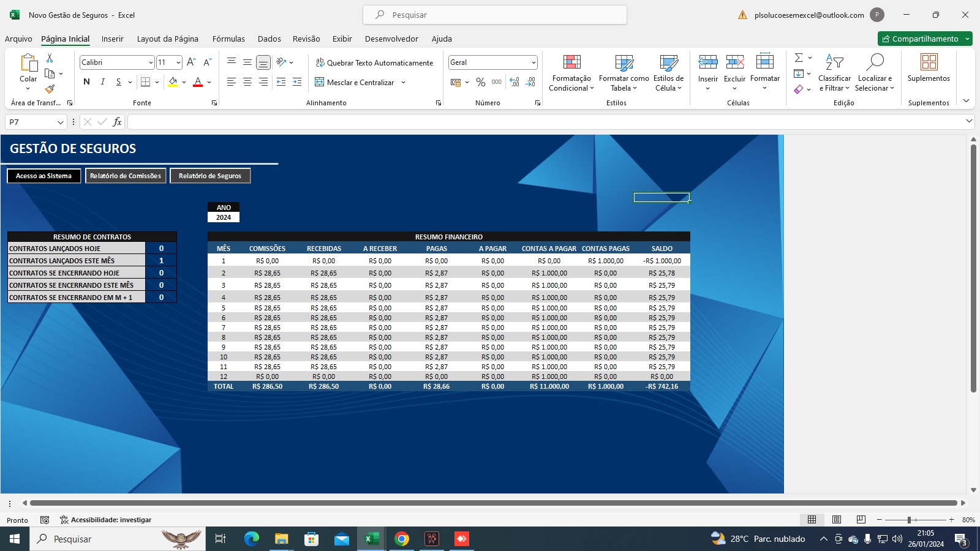Image resolution: width=980 pixels, height=551 pixels.
Task: Open the Geral number format dropdown
Action: coord(533,62)
